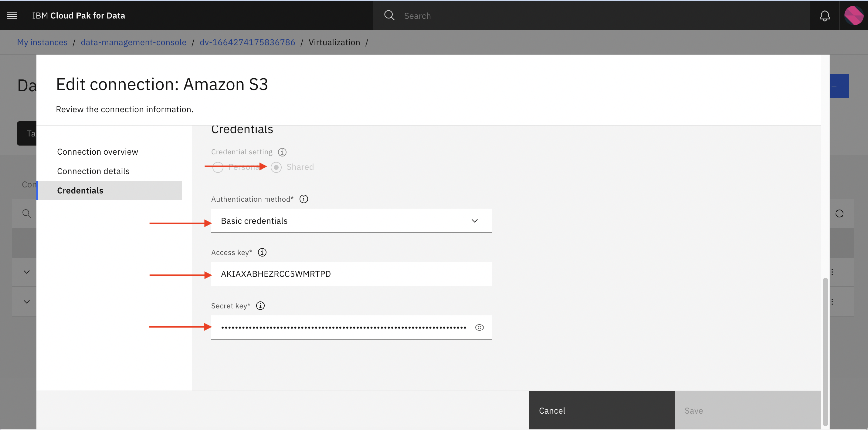Select the Shared radio button
Screen dimensions: 868x430
[x=276, y=167]
